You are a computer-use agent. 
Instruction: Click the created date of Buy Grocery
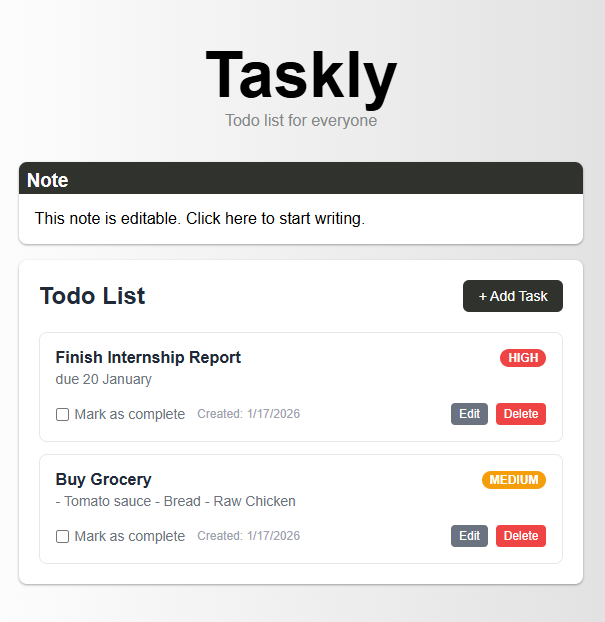tap(248, 536)
